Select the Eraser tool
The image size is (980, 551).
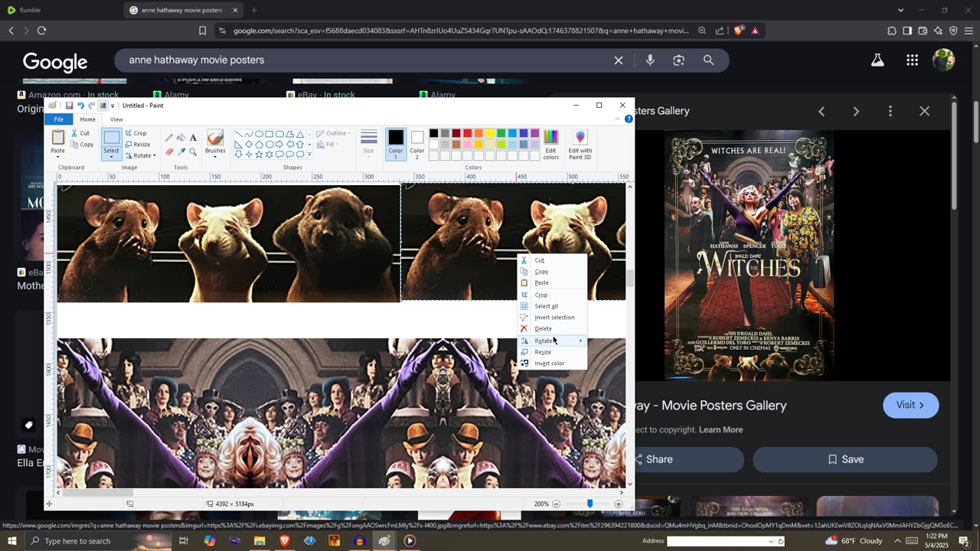[x=168, y=152]
